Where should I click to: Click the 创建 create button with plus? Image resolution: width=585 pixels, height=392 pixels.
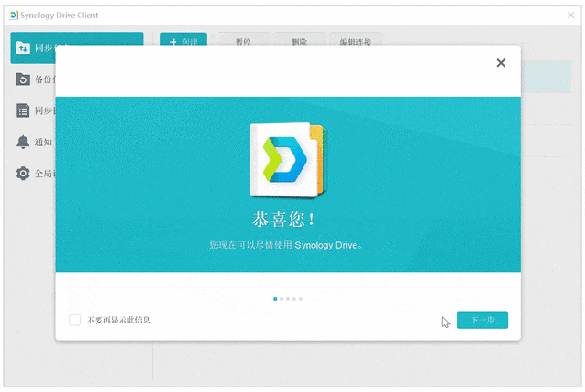point(183,39)
